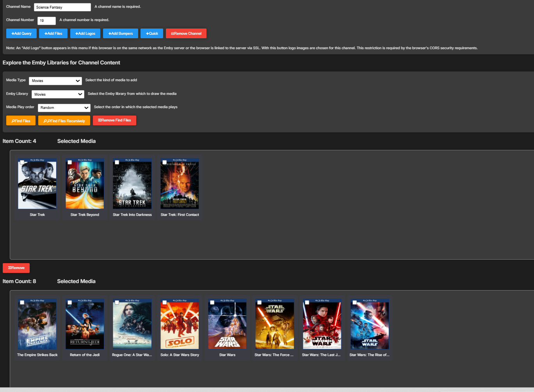The image size is (534, 392).
Task: Focus the Channel Name input field
Action: tap(62, 7)
